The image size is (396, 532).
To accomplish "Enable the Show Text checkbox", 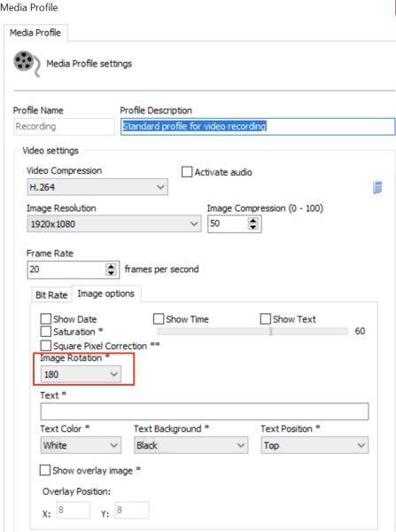I will [x=266, y=319].
